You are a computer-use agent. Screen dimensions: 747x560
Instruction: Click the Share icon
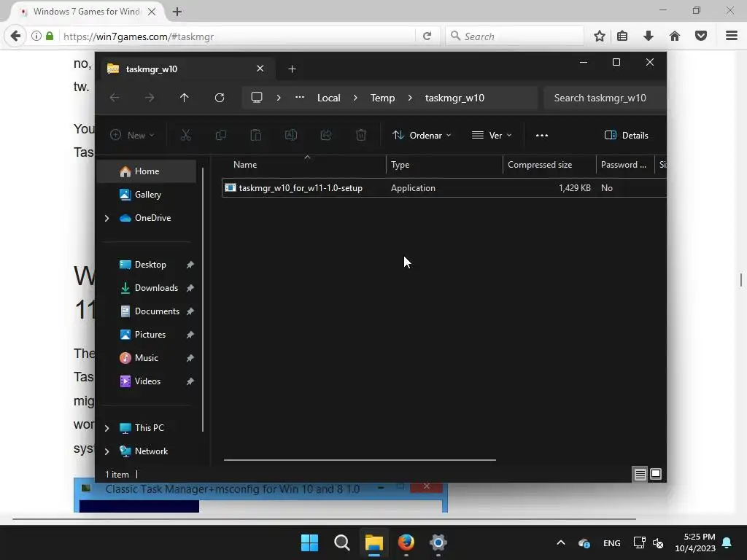click(x=326, y=135)
